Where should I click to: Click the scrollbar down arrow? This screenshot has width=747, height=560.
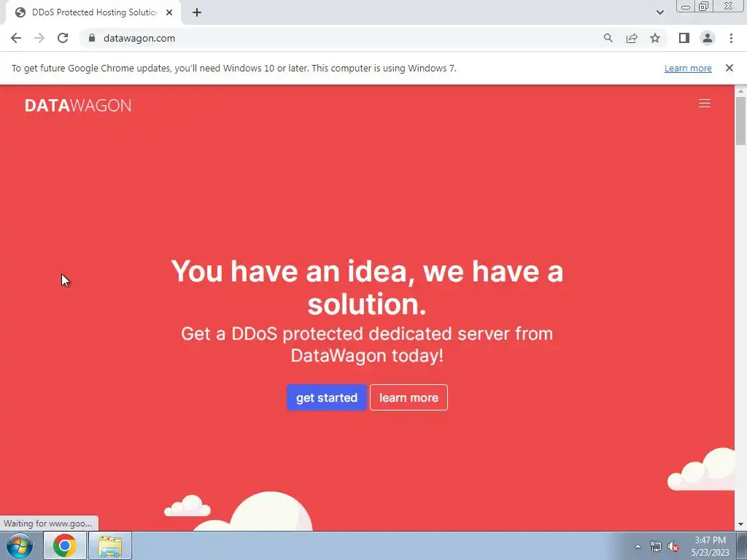(x=740, y=524)
